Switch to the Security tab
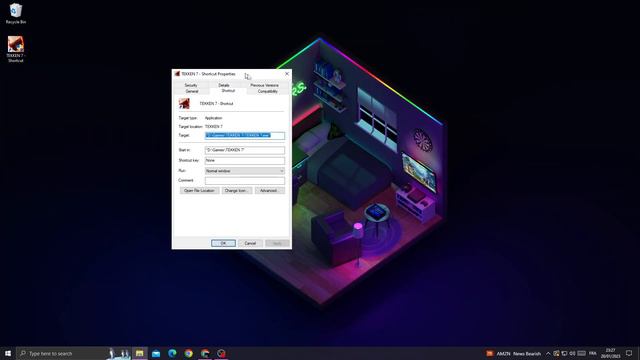Image resolution: width=640 pixels, height=360 pixels. [191, 85]
